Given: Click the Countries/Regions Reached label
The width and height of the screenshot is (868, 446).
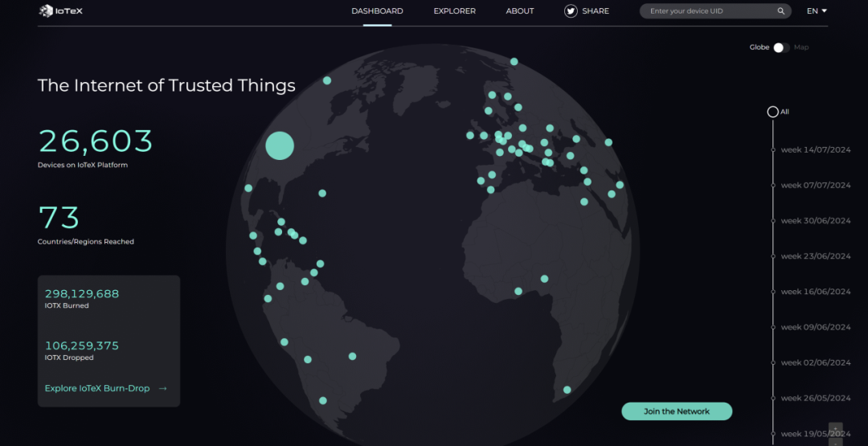Looking at the screenshot, I should (86, 242).
